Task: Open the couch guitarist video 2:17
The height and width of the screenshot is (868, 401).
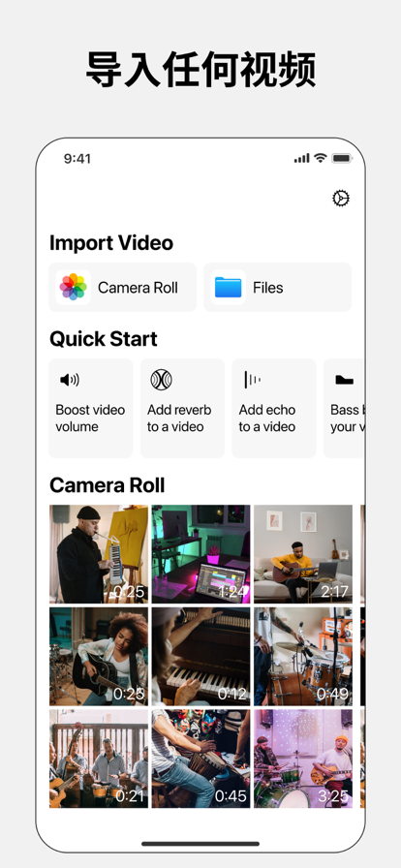Action: 303,553
